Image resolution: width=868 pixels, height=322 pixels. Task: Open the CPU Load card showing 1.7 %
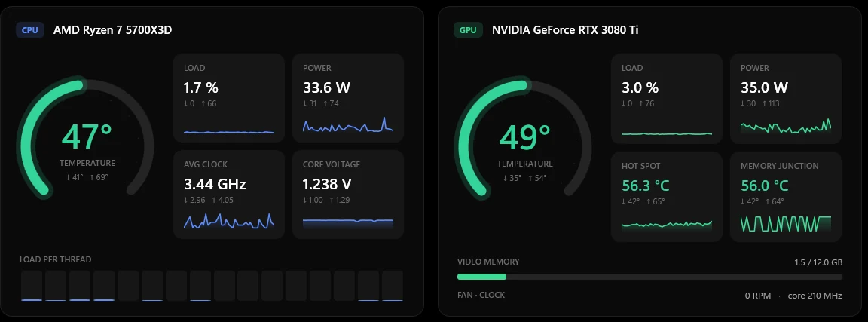point(228,98)
